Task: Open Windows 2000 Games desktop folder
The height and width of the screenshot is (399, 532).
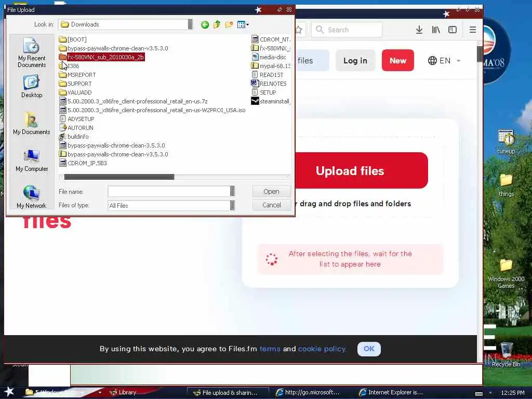Action: pyautogui.click(x=506, y=273)
